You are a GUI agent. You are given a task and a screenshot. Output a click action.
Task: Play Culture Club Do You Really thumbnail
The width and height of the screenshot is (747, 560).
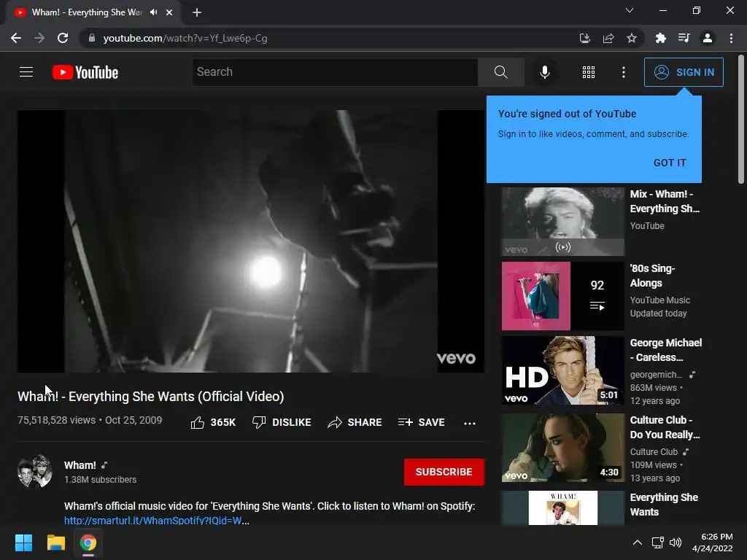pos(562,448)
